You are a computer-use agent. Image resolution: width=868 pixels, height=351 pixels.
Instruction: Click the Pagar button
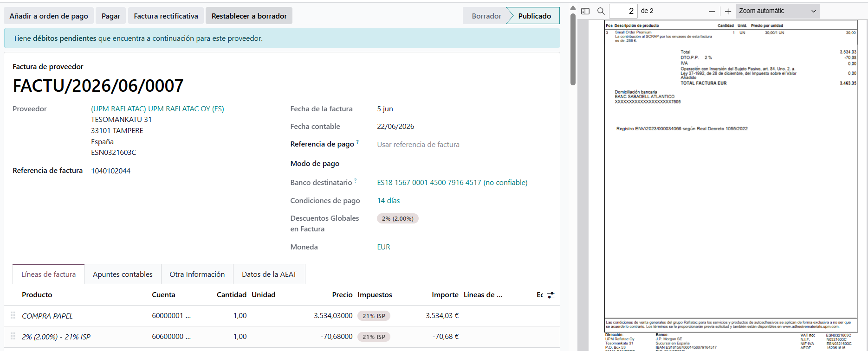[111, 16]
